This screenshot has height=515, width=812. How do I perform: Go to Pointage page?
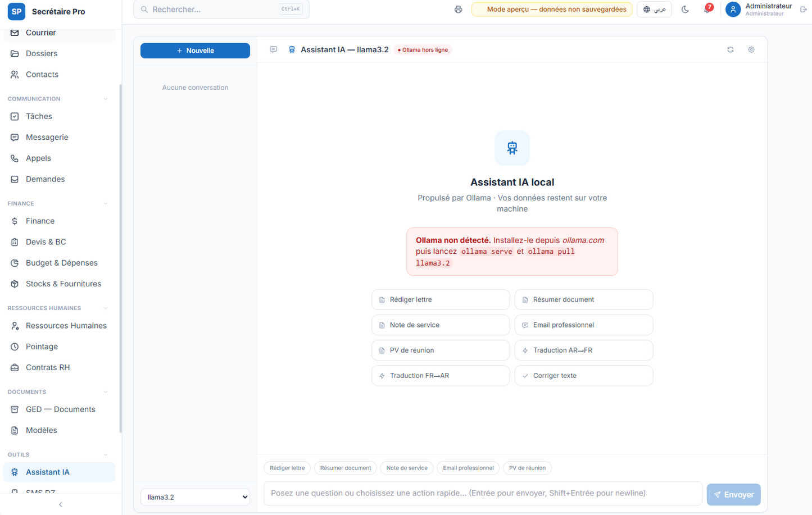pyautogui.click(x=59, y=347)
